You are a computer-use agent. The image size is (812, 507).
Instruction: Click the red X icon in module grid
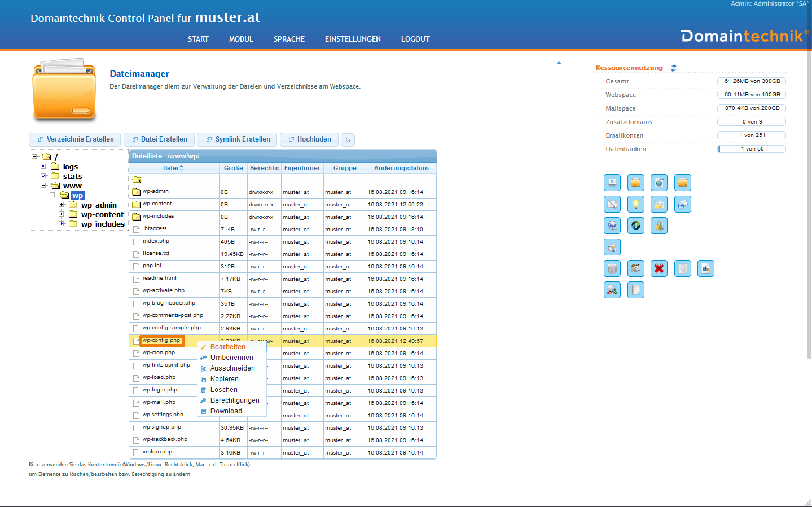[x=659, y=268]
